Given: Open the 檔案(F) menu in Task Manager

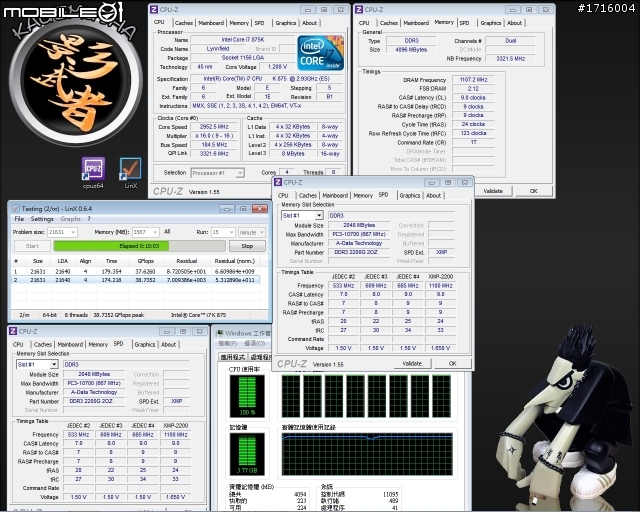Looking at the screenshot, I should 228,344.
